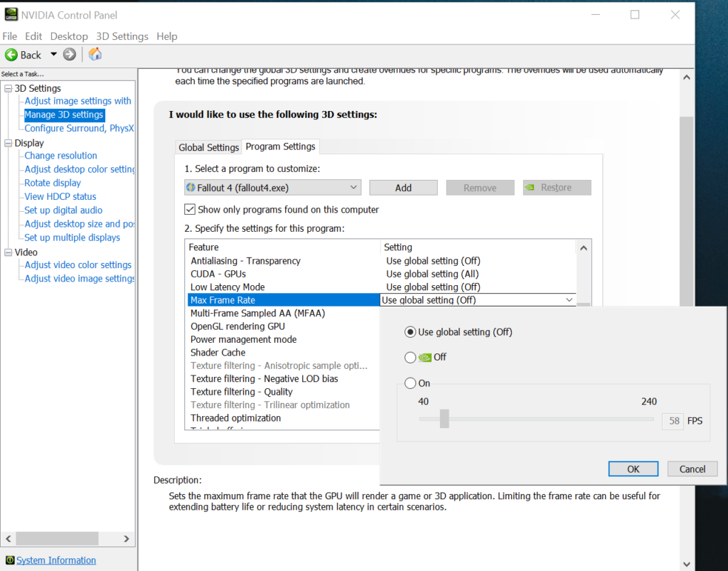Screen dimensions: 728x571
Task: Click the Add button
Action: (x=403, y=187)
